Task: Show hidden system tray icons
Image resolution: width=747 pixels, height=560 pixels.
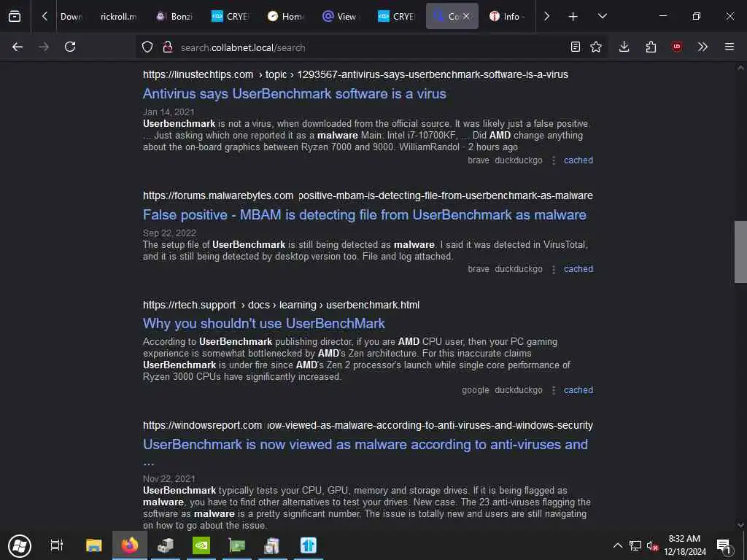Action: click(617, 545)
